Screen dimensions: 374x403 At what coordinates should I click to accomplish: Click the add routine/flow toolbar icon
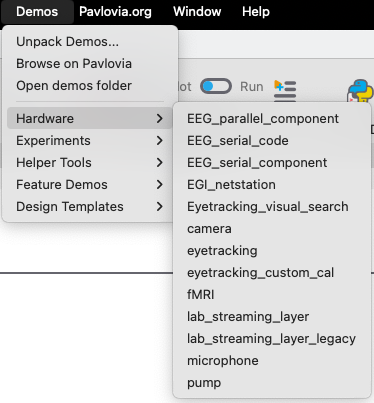(285, 90)
